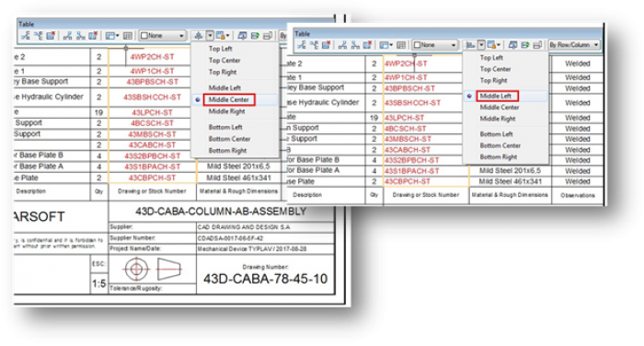
Task: Expand alignment dropdown arrow in right toolbar
Action: pyautogui.click(x=481, y=45)
